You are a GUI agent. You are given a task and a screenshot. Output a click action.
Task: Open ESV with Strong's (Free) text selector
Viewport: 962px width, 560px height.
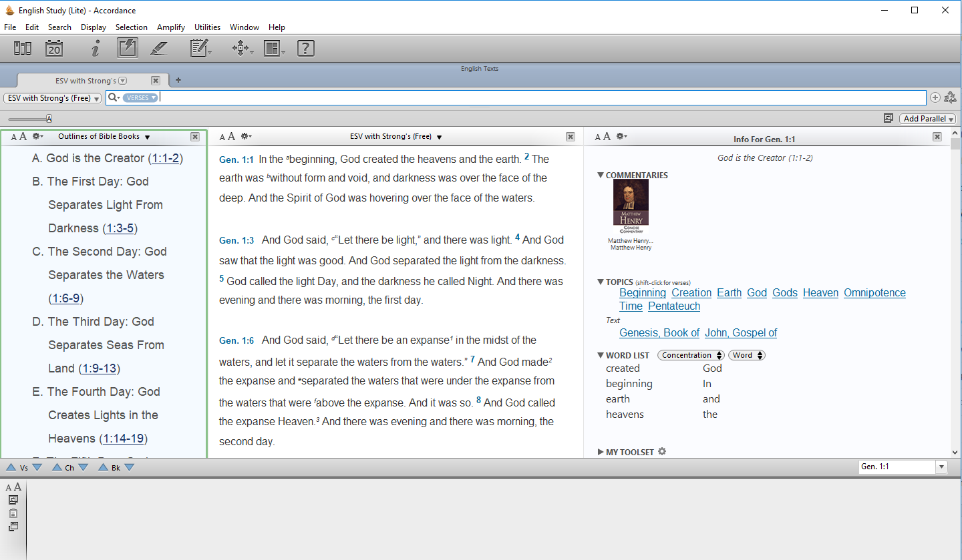(52, 98)
